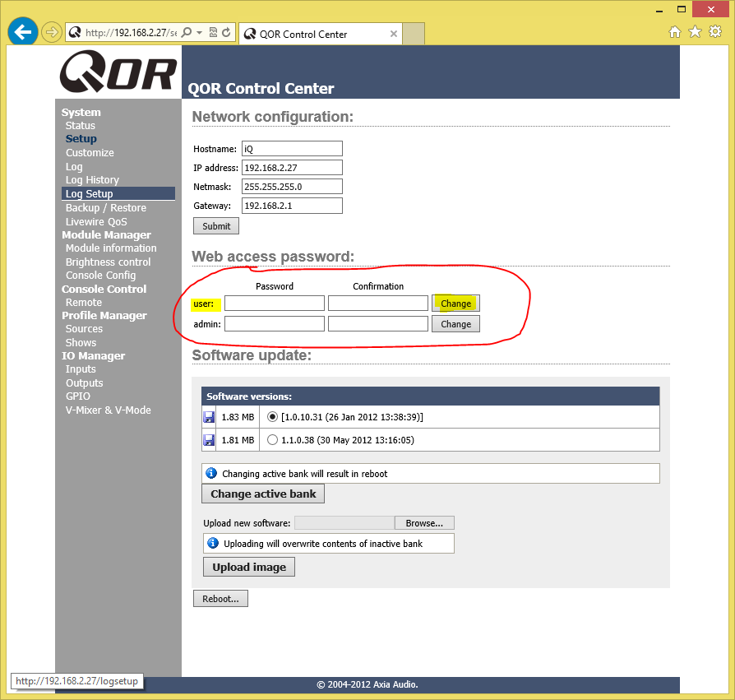Open Outputs under IO Manager
Image resolution: width=735 pixels, height=700 pixels.
(85, 383)
